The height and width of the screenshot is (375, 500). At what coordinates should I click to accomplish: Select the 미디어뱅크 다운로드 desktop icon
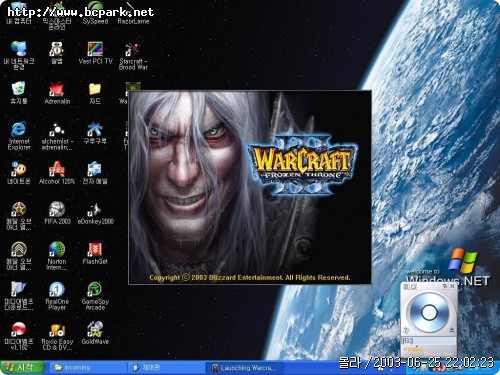tap(19, 296)
